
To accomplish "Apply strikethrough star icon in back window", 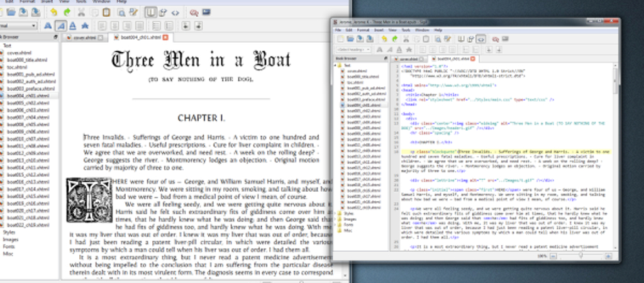I will (x=85, y=25).
